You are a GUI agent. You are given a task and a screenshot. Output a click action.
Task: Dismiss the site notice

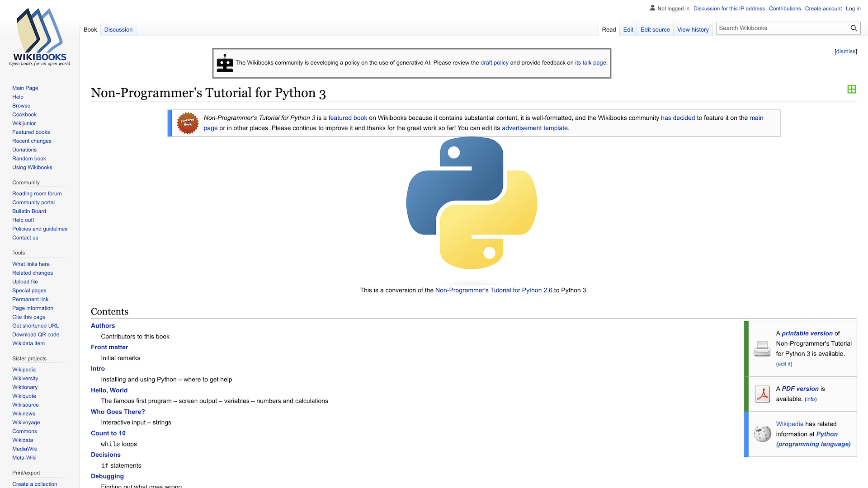pos(846,52)
